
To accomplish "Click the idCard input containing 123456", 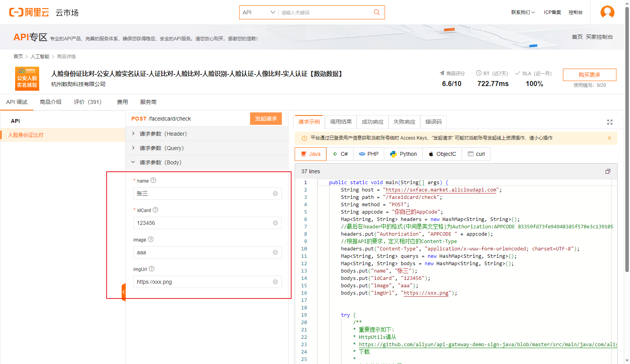I will (207, 223).
